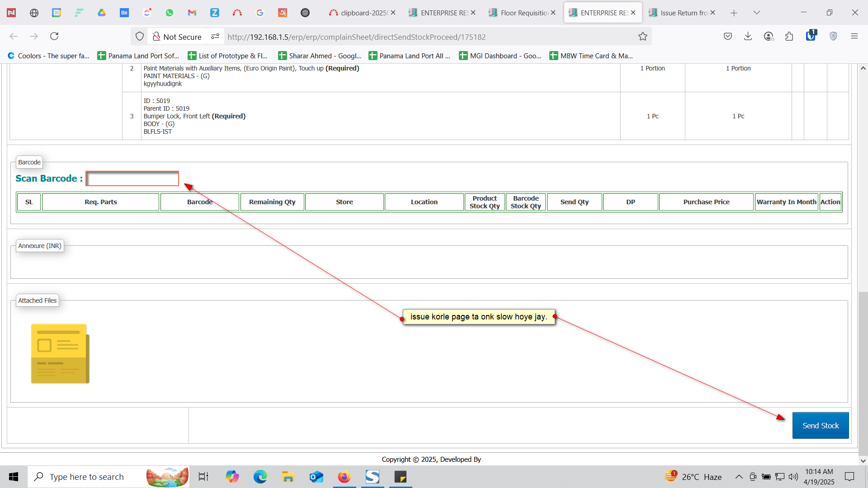This screenshot has height=488, width=868.
Task: Click the Pocket save icon
Action: 727,37
